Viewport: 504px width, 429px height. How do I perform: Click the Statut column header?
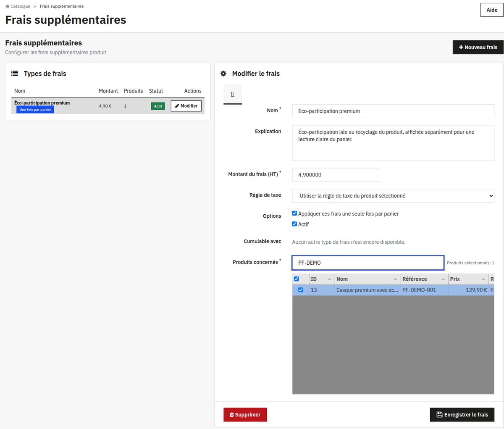click(x=156, y=91)
